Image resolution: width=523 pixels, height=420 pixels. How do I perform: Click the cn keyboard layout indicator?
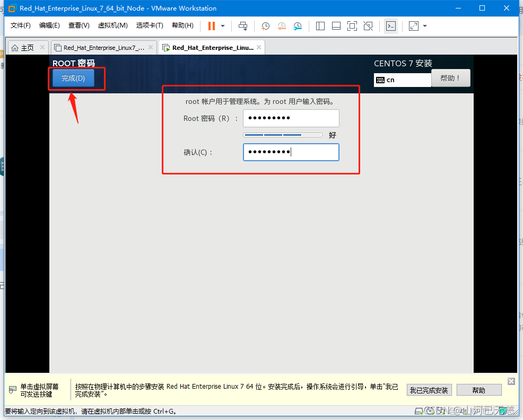[403, 80]
